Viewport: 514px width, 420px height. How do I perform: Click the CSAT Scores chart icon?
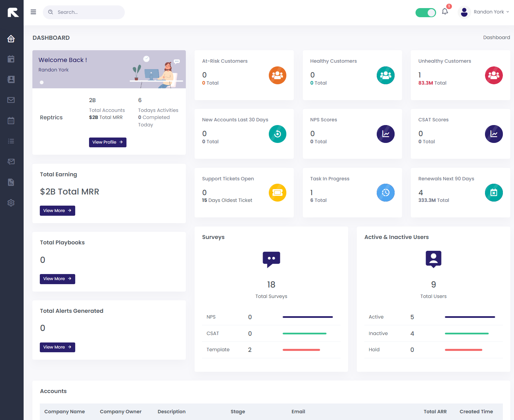[x=494, y=134]
